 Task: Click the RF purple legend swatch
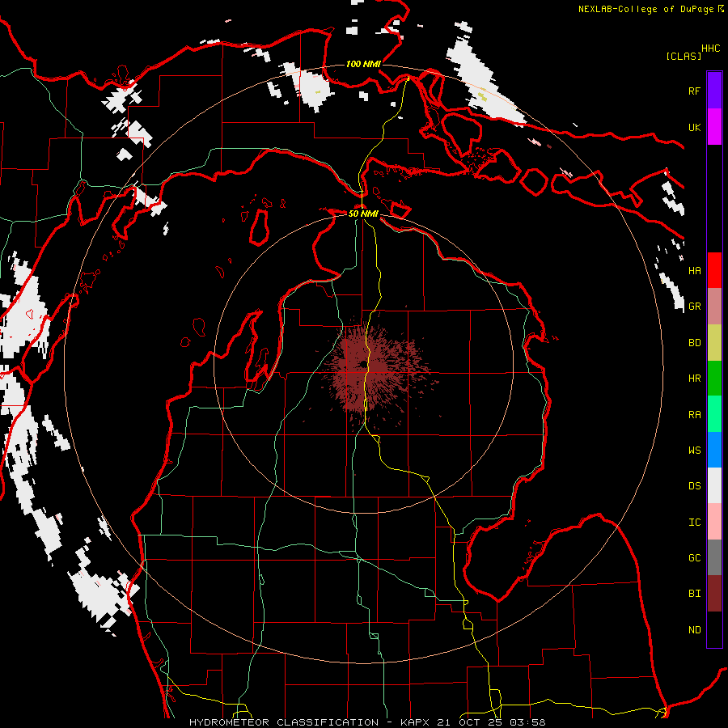pos(714,91)
